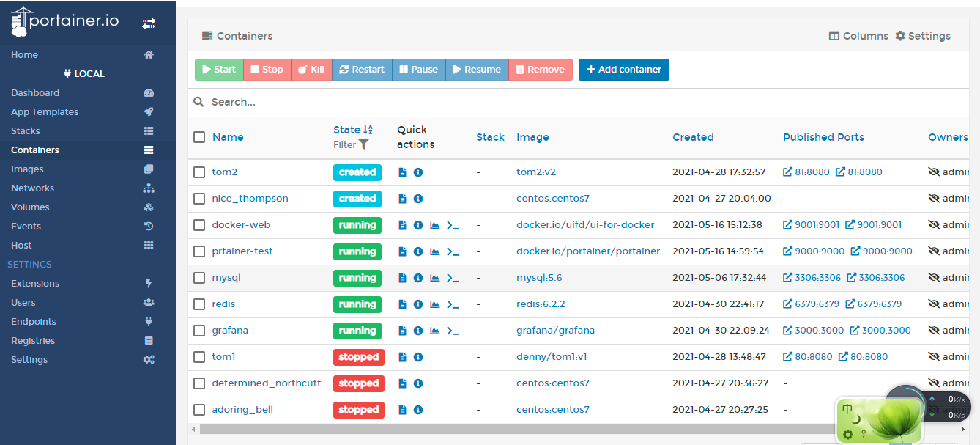980x445 pixels.
Task: Click the Portainer.io logo
Action: pyautogui.click(x=65, y=21)
